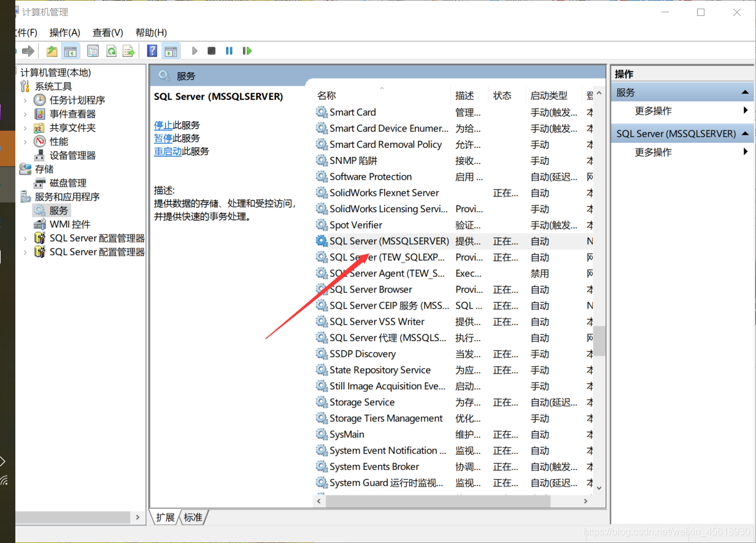Open 更多操作 under SQL Server (MSSQLSERVER)
756x543 pixels.
click(653, 152)
